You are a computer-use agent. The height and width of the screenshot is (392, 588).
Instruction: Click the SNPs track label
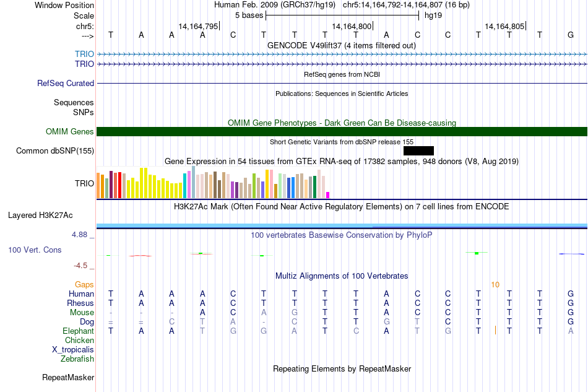(84, 112)
